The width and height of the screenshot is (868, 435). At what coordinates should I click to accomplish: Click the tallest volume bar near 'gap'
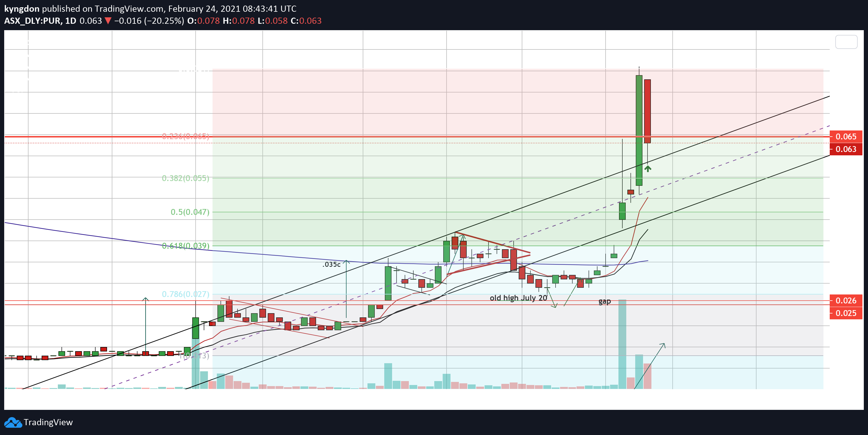[622, 344]
